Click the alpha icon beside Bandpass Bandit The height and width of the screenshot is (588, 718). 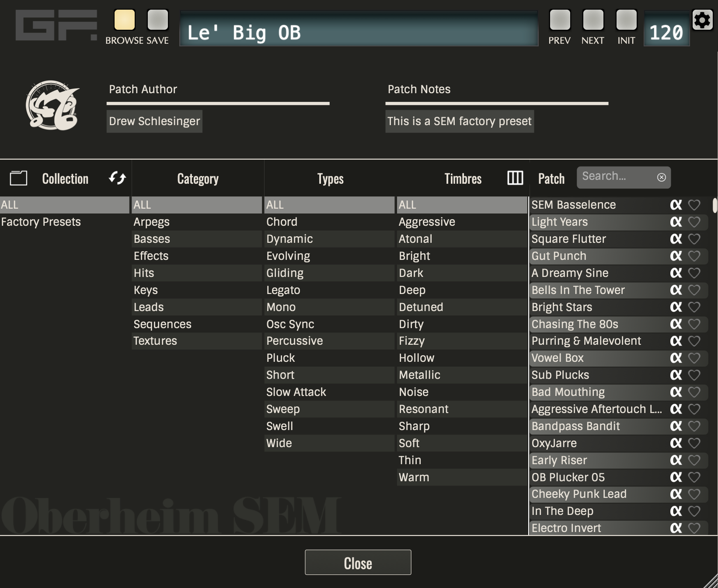click(x=675, y=426)
